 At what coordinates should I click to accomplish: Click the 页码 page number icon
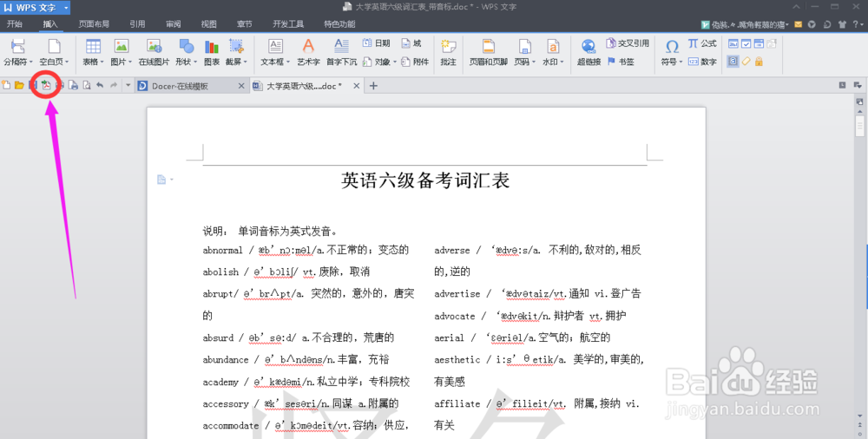524,46
